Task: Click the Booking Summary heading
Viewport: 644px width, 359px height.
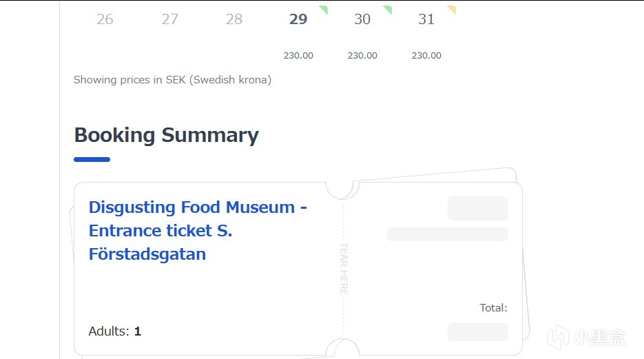Action: [x=166, y=135]
